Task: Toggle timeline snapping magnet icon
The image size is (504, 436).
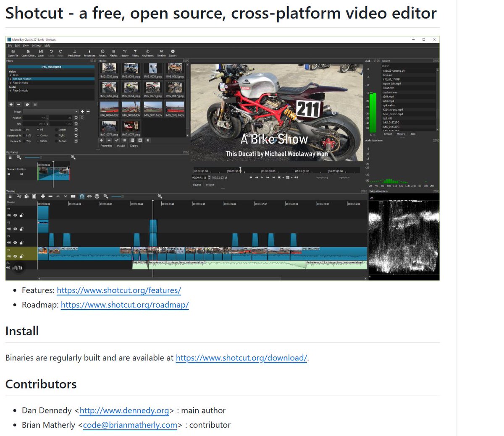Action: [82, 196]
